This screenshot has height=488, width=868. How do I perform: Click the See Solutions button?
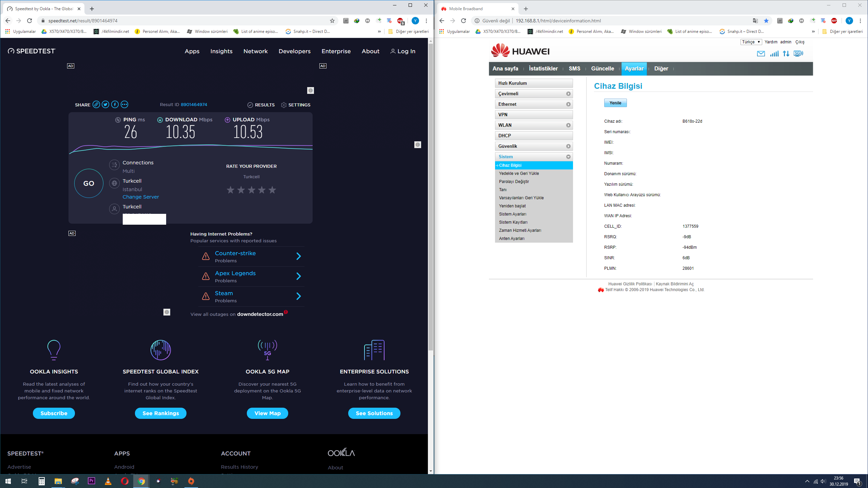374,413
